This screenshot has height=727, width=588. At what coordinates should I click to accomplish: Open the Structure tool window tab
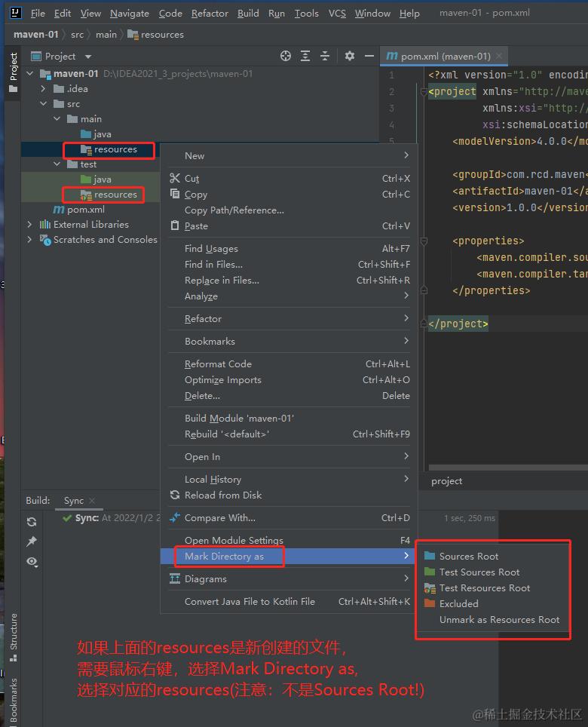pyautogui.click(x=14, y=637)
